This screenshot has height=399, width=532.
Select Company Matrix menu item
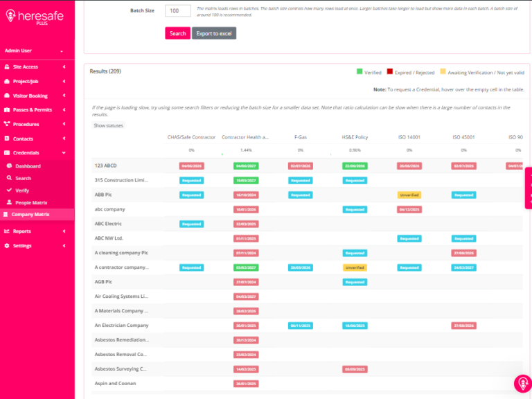(x=37, y=215)
